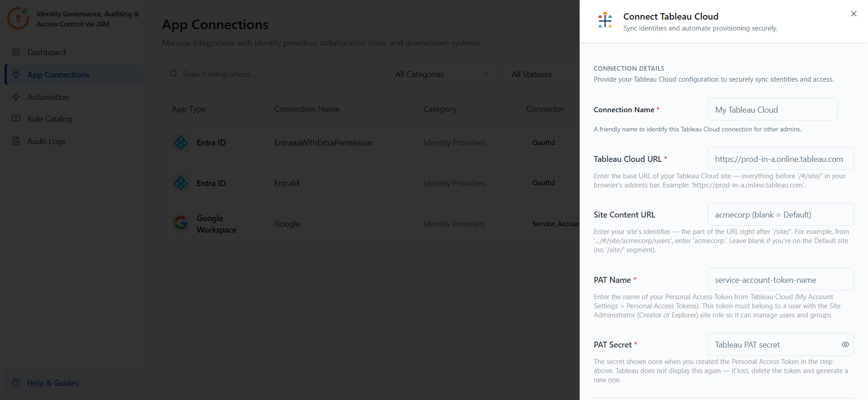The width and height of the screenshot is (868, 400).
Task: Click Oauth2 badge in EntraaaWithExtraPermission row
Action: 544,142
